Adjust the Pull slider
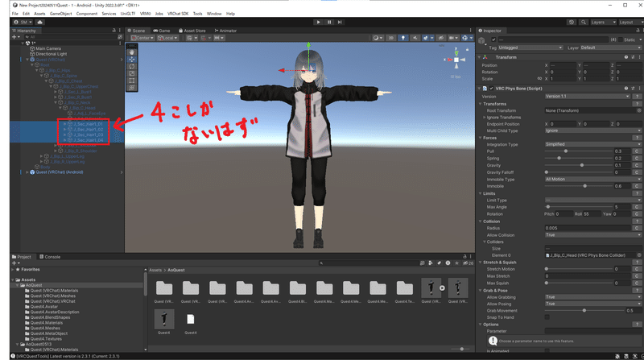 [x=579, y=151]
